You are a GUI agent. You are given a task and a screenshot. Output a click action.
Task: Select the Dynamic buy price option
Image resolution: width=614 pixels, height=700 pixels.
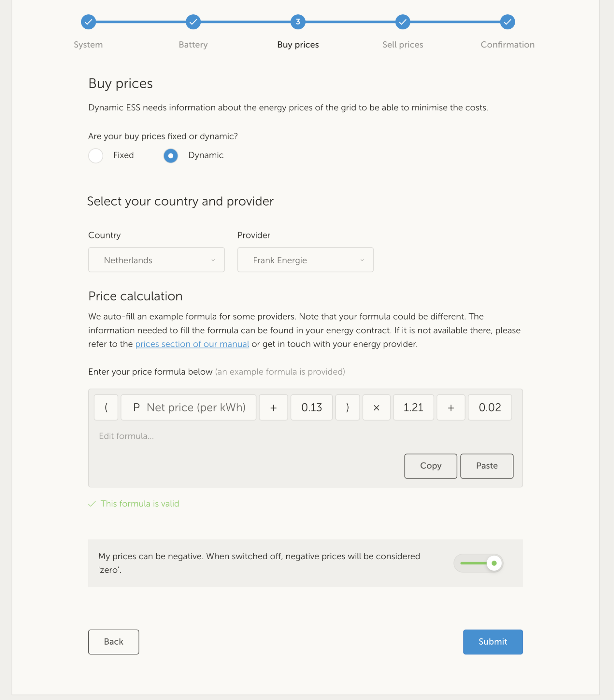(x=170, y=155)
